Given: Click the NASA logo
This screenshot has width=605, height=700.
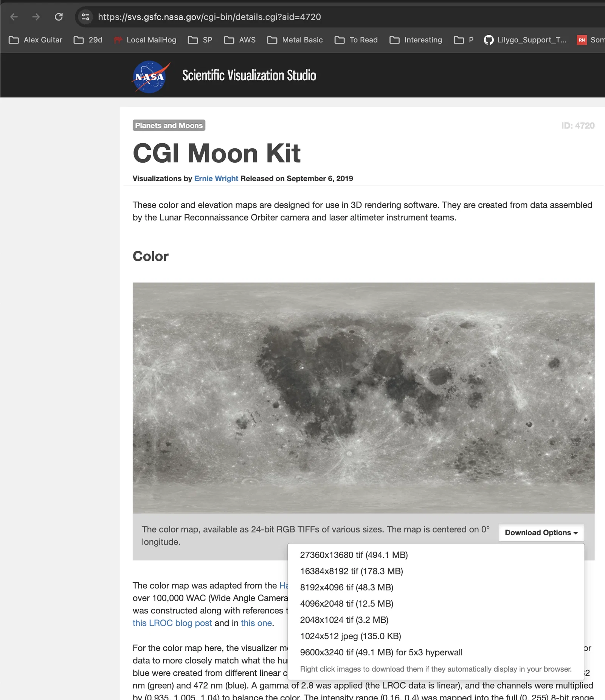Looking at the screenshot, I should click(150, 77).
